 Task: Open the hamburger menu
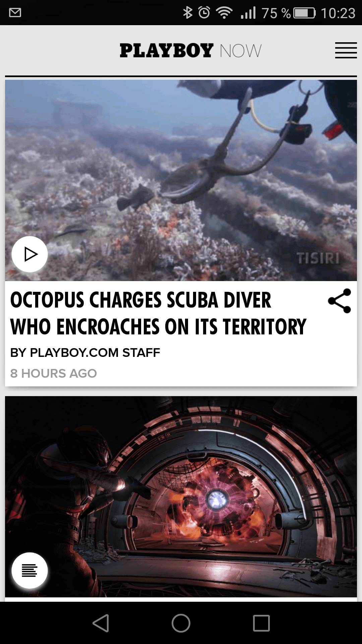[x=346, y=50]
